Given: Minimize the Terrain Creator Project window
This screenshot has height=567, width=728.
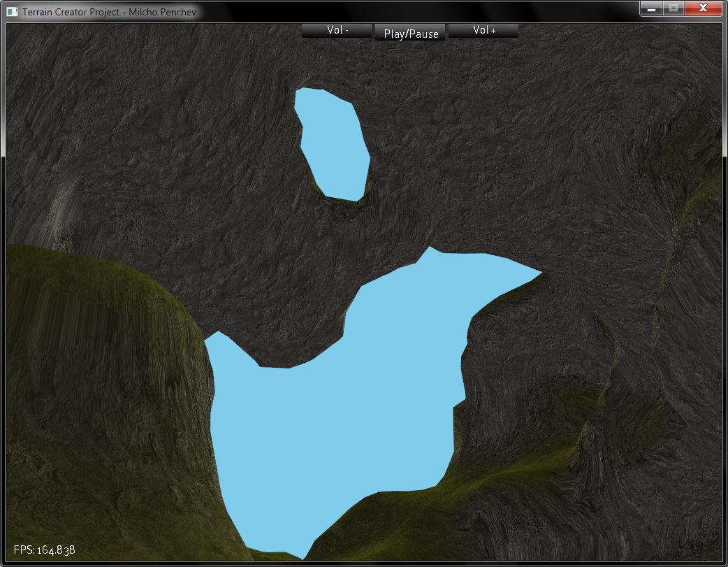Looking at the screenshot, I should pos(651,8).
